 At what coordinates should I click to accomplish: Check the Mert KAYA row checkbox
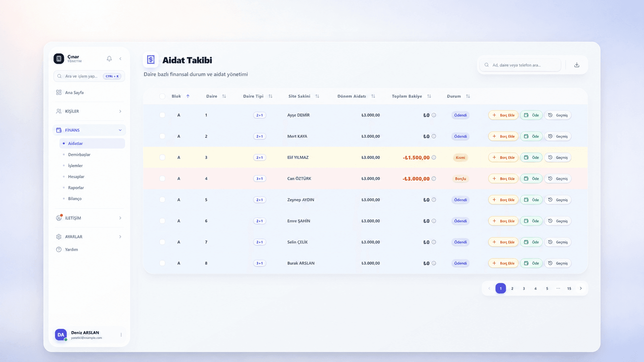[x=162, y=136]
